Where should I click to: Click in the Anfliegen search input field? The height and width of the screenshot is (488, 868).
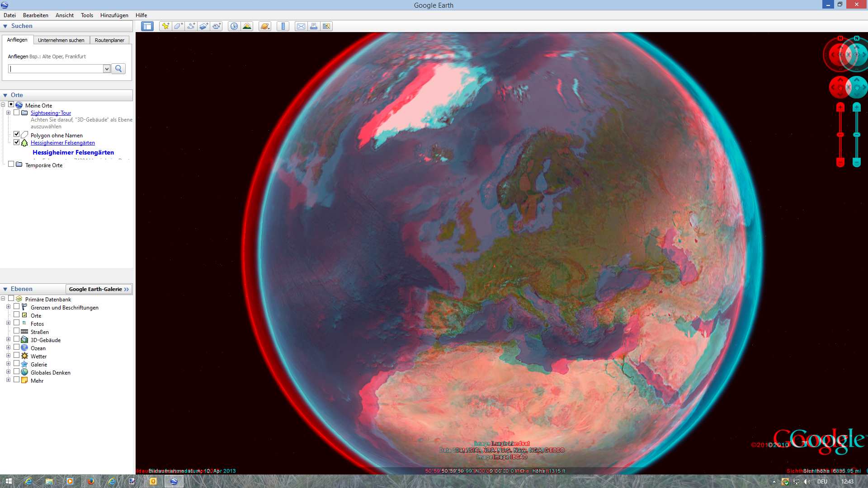point(56,69)
